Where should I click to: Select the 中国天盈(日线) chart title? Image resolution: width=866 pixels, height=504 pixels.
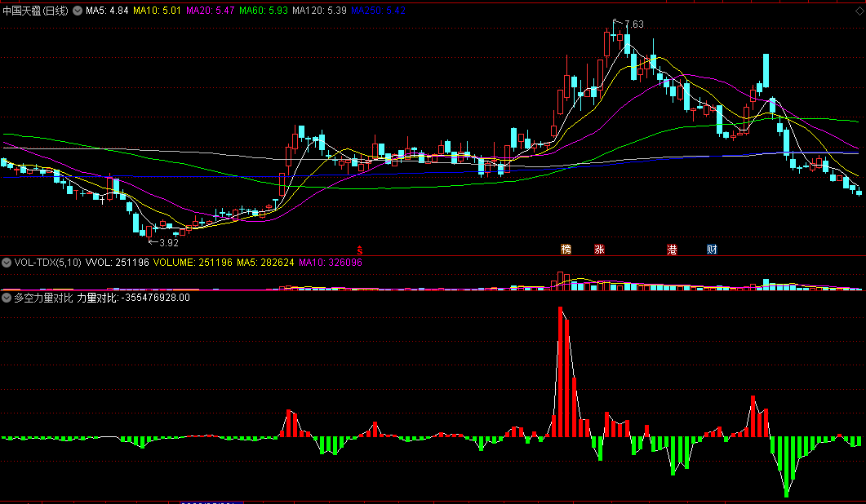(36, 11)
